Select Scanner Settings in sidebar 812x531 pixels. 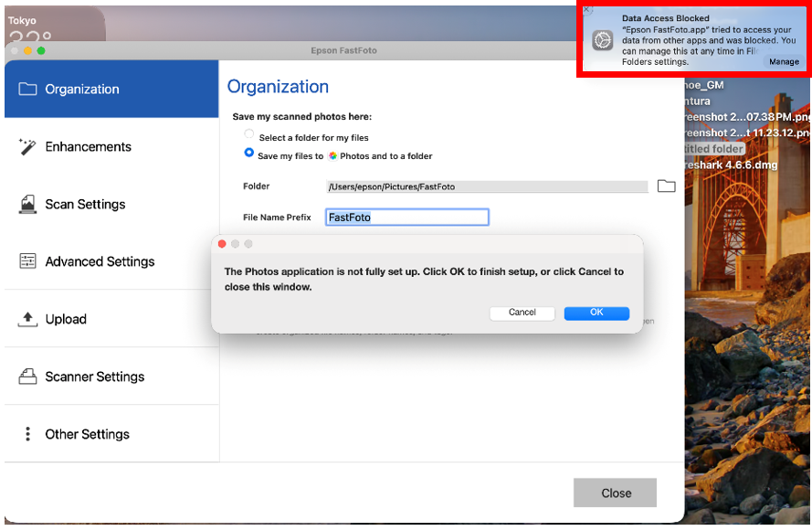point(111,377)
